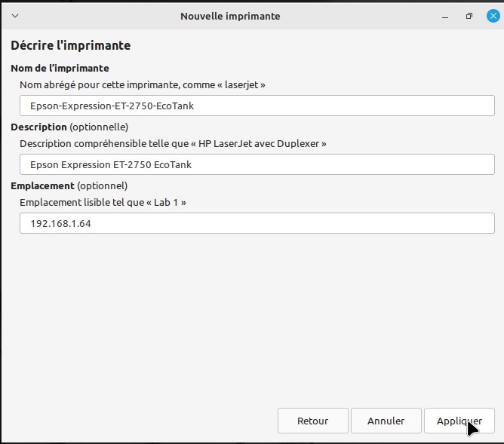Confirm the printer with Appliquer
The height and width of the screenshot is (444, 504).
pos(459,421)
